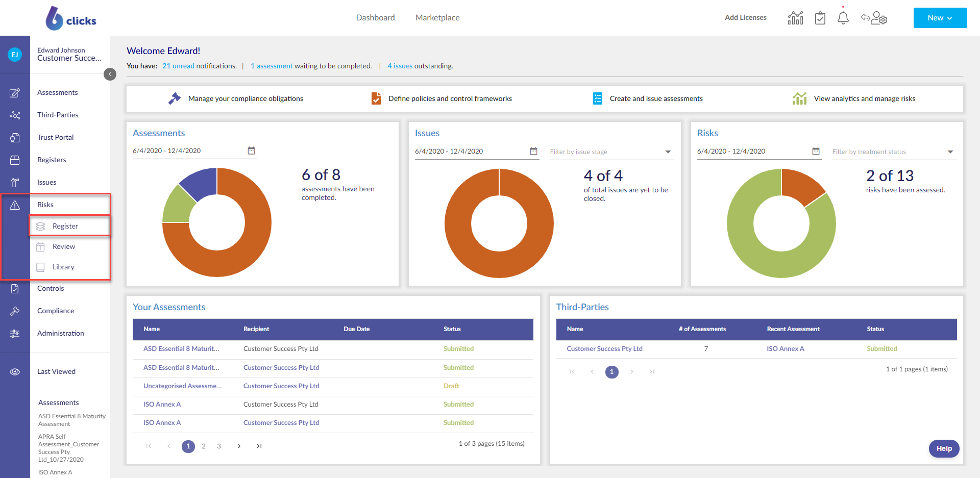Open Assessments date range calendar icon
980x478 pixels.
click(251, 150)
